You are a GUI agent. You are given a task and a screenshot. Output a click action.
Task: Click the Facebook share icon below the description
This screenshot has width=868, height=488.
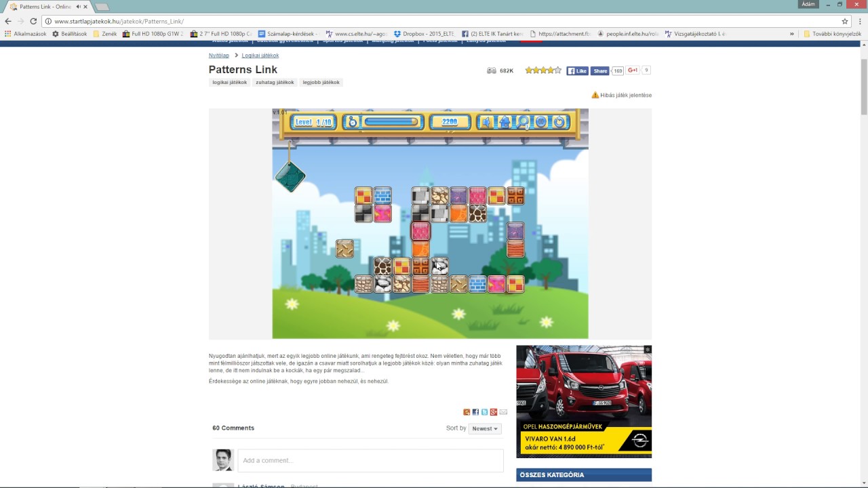click(475, 412)
